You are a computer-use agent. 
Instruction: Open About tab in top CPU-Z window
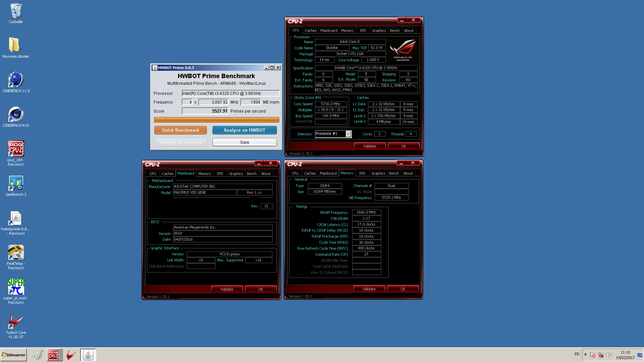409,31
